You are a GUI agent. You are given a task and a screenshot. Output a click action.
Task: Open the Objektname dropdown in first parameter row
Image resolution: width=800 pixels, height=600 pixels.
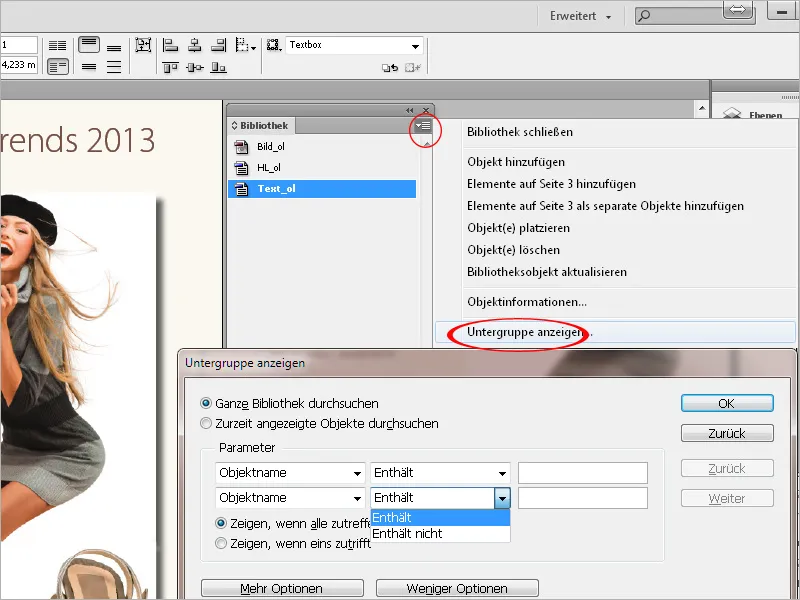click(x=290, y=473)
